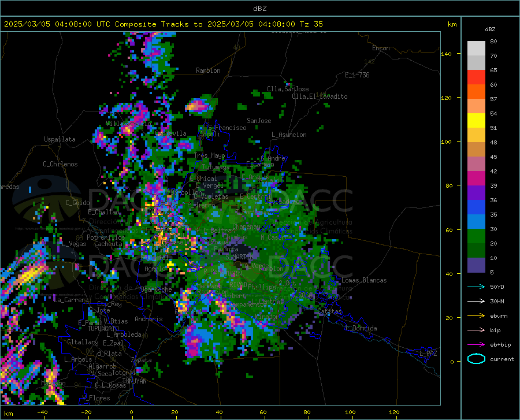
Task: Click the Gltallary label
Action: [83, 342]
